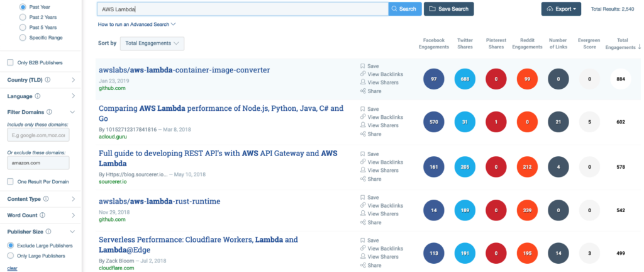The height and width of the screenshot is (272, 644).
Task: Enable Only B2B Publishers checkbox
Action: [x=10, y=62]
